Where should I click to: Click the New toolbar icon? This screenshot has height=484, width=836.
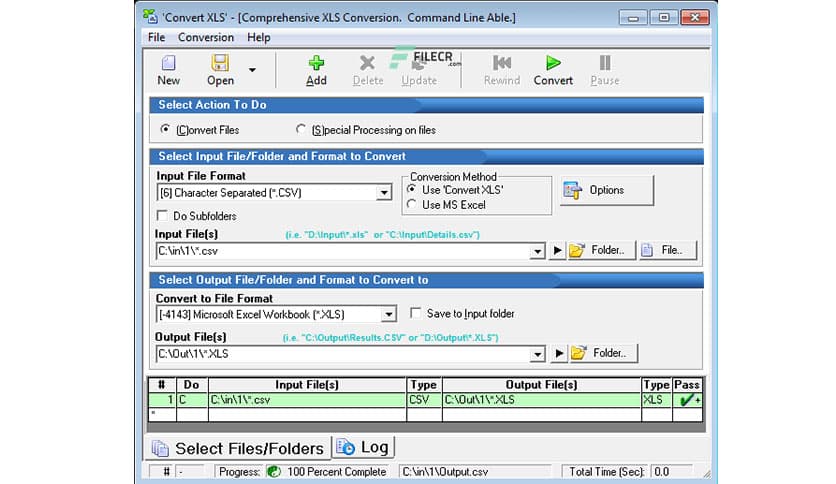point(168,63)
